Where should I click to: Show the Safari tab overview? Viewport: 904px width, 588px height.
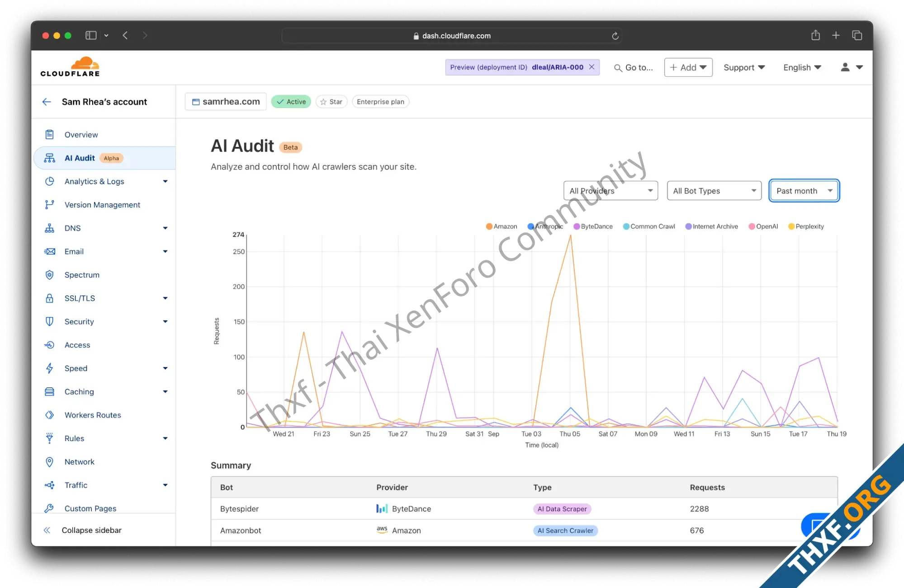tap(857, 35)
